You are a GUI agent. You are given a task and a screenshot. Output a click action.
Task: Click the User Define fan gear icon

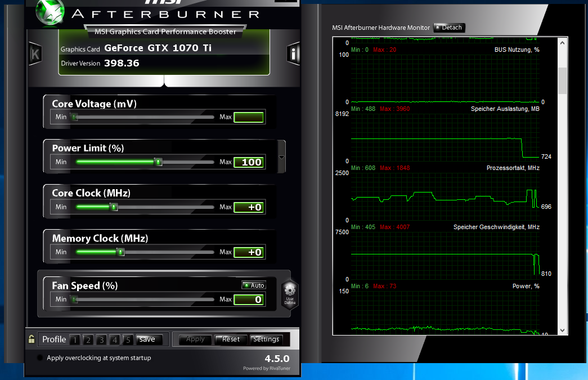(290, 294)
